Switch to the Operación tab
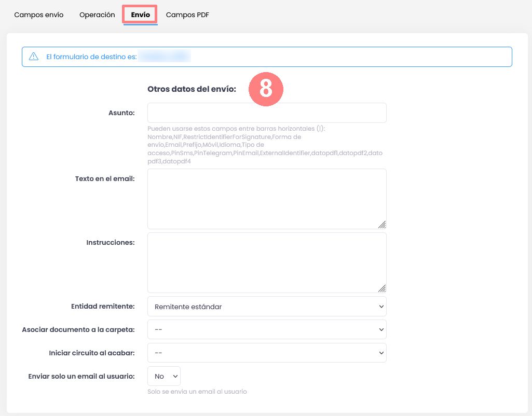 click(97, 15)
